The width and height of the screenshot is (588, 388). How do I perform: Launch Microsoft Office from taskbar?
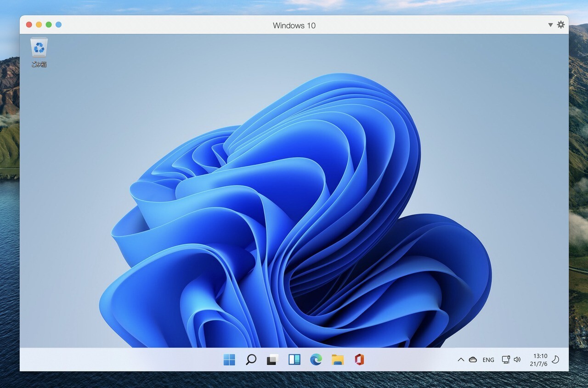click(x=359, y=360)
